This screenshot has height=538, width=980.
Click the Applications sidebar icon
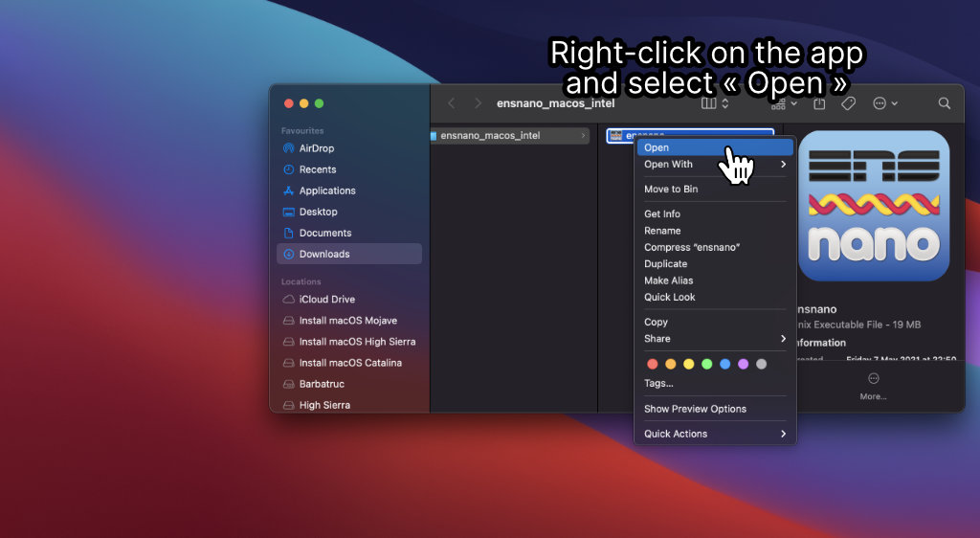pyautogui.click(x=288, y=191)
